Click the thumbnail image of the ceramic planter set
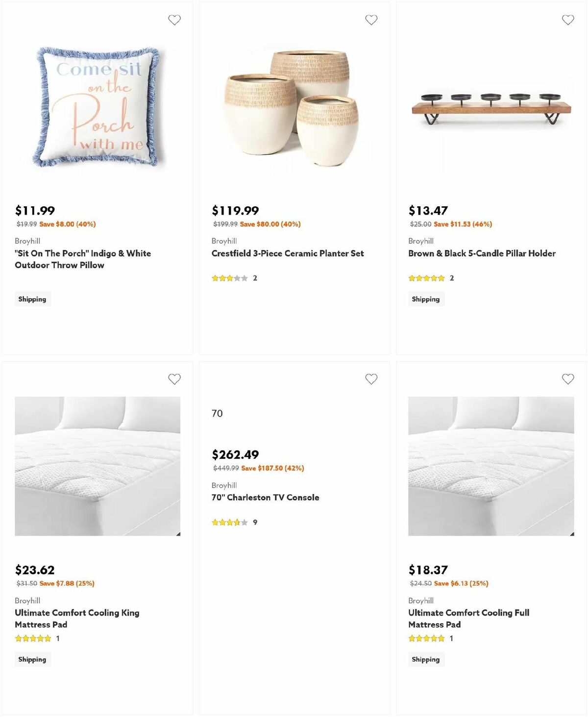This screenshot has height=717, width=588. pos(289,105)
